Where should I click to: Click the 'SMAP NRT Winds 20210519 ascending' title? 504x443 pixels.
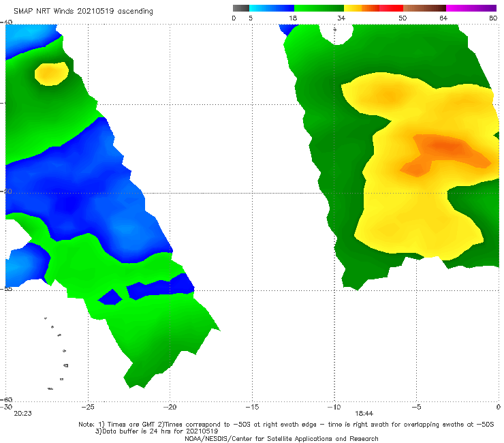click(83, 11)
